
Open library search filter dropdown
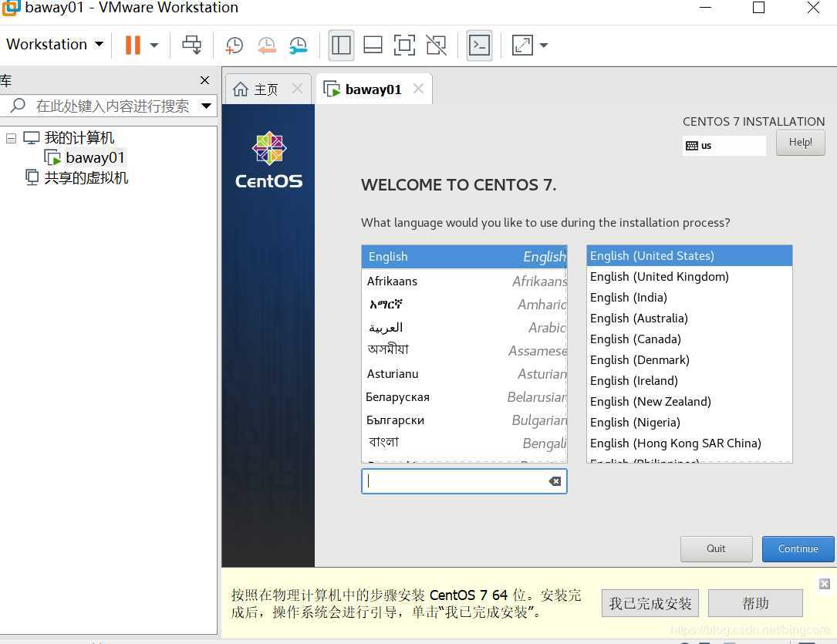pyautogui.click(x=206, y=106)
